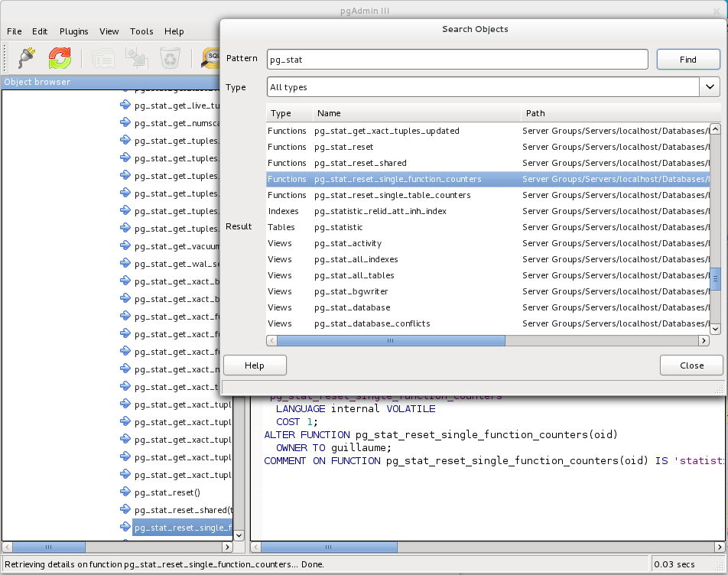Select pg_stat_reset() in the object browser
The image size is (728, 575).
167,492
